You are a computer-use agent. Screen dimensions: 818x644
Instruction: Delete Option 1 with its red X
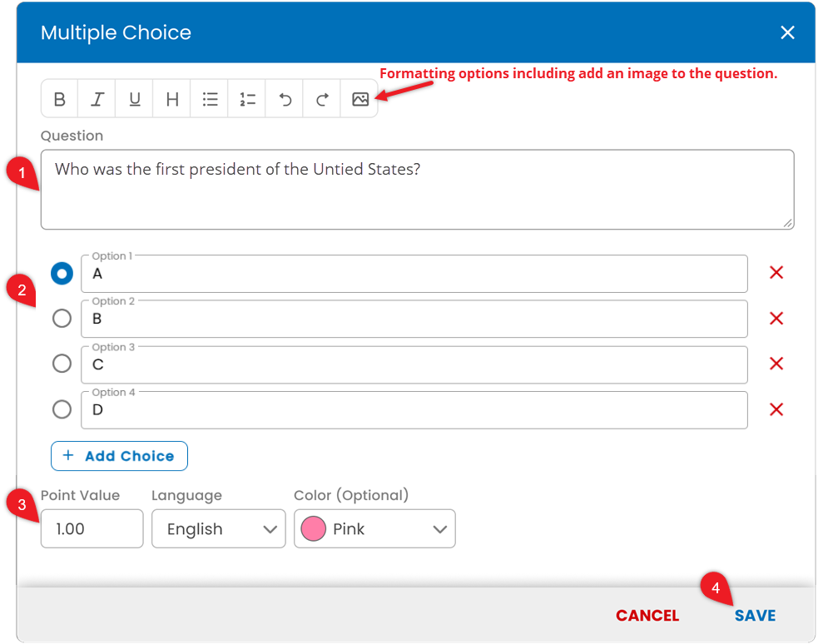[776, 272]
